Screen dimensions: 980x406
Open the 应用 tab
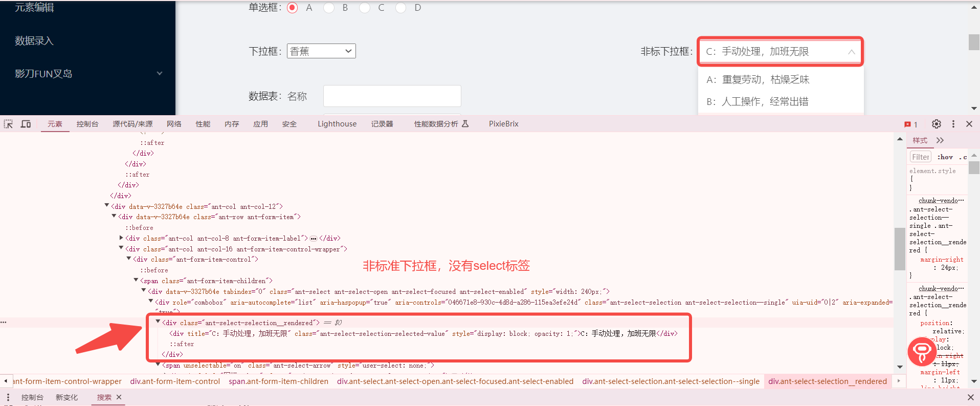[x=260, y=124]
